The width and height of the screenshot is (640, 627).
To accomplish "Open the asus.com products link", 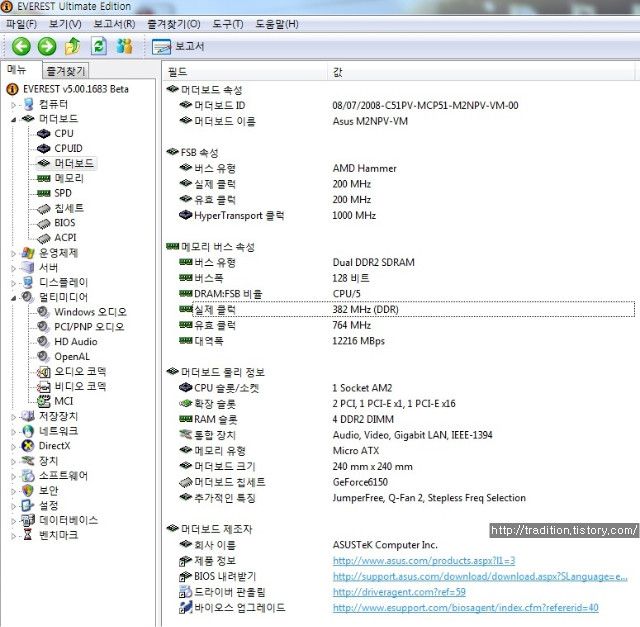I will pos(424,561).
